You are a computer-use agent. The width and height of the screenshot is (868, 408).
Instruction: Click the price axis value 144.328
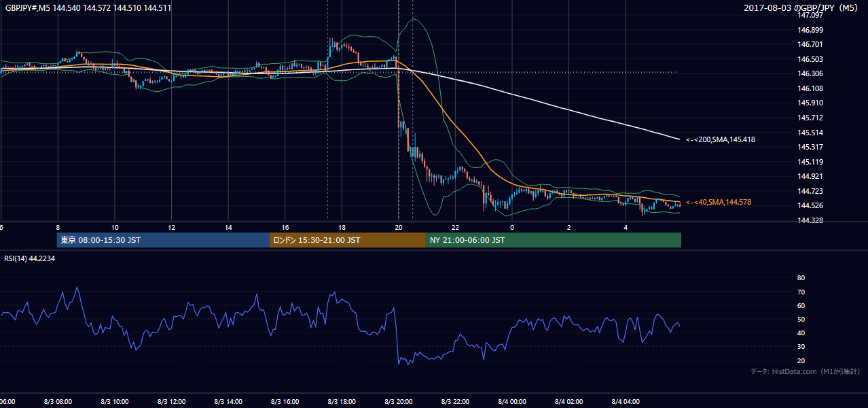810,220
